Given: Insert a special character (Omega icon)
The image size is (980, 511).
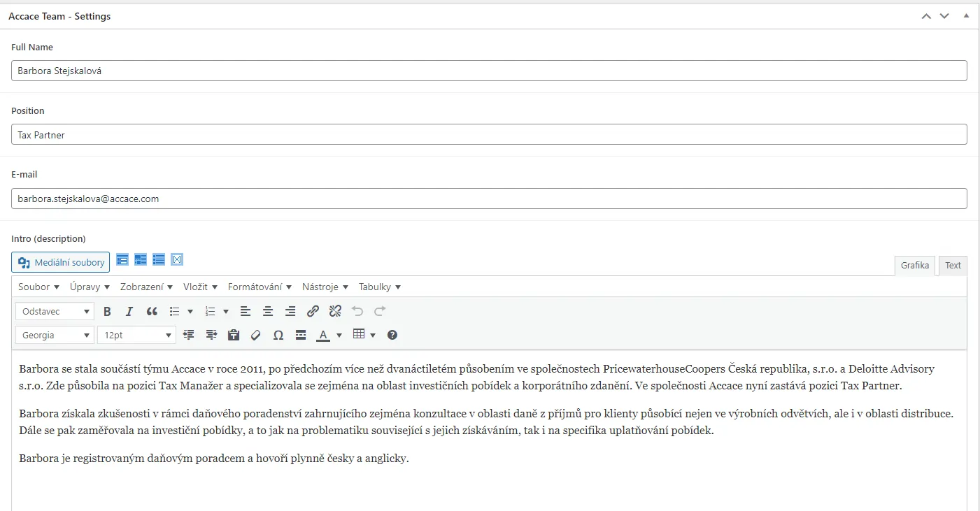Looking at the screenshot, I should tap(278, 336).
